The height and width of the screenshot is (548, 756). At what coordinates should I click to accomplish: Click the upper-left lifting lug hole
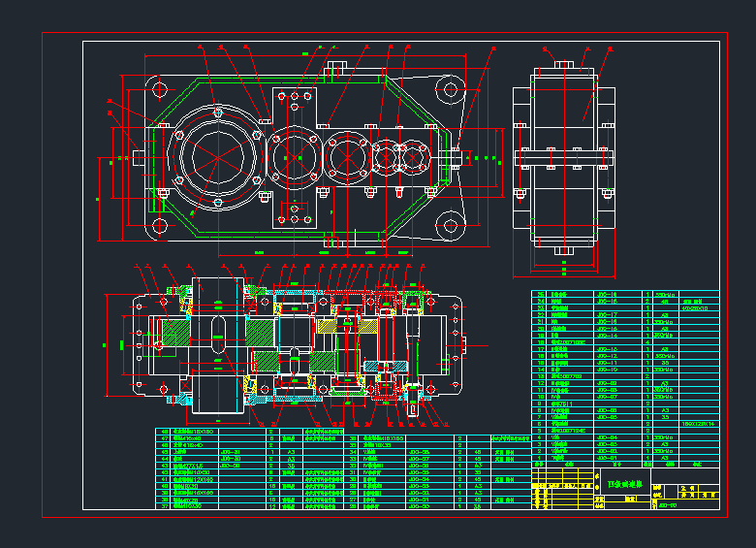pos(158,89)
